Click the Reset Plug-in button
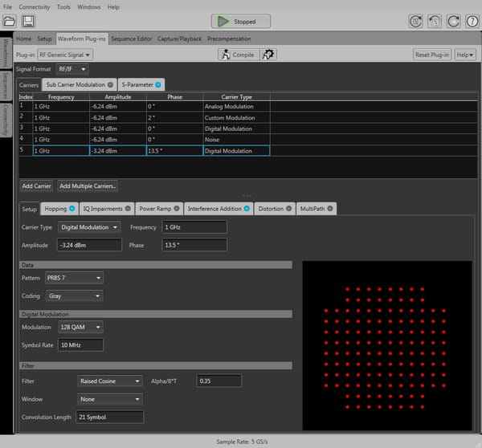This screenshot has width=482, height=448. [432, 55]
